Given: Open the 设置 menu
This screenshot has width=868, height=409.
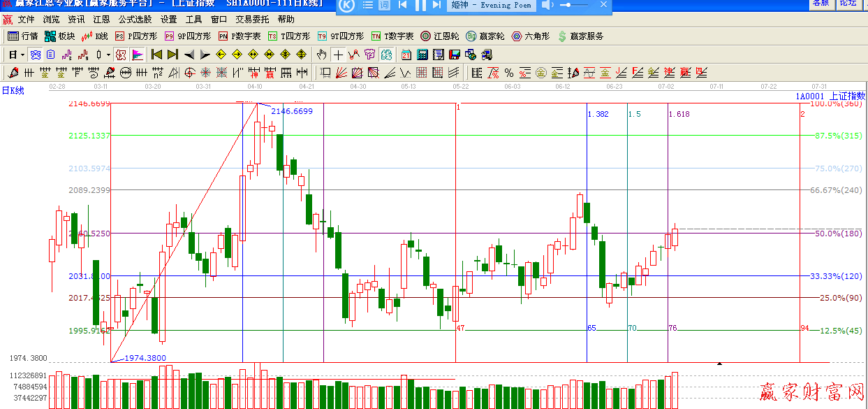Looking at the screenshot, I should click(x=168, y=20).
